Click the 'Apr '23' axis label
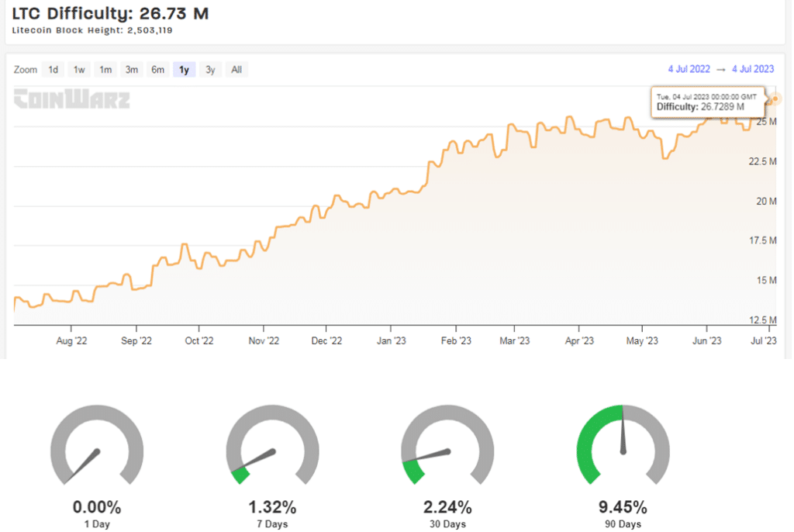 [579, 341]
